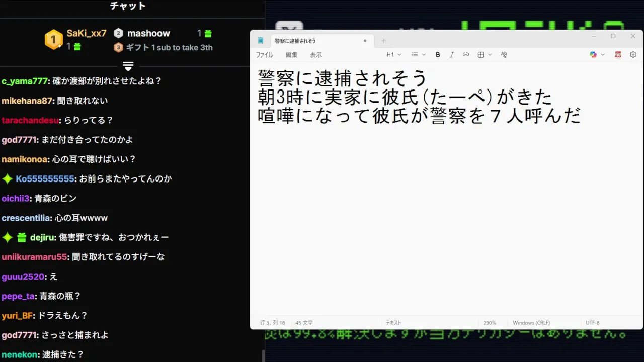Add a new Notepad tab
This screenshot has height=362, width=644.
point(384,41)
